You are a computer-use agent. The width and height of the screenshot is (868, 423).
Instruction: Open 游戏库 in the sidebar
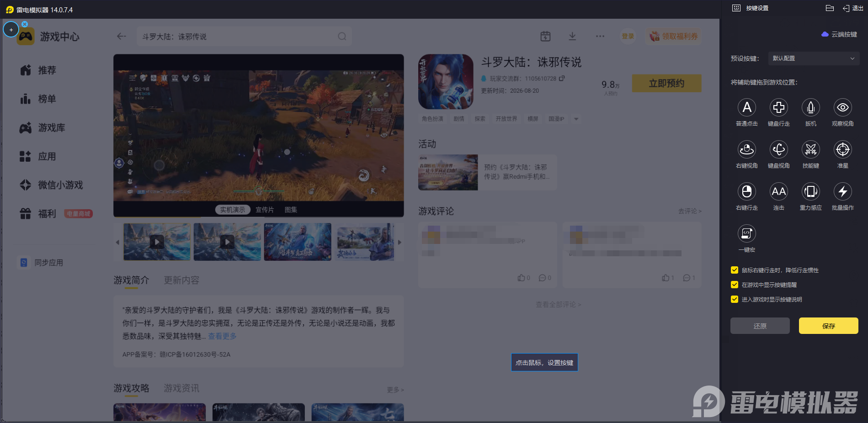click(x=43, y=128)
